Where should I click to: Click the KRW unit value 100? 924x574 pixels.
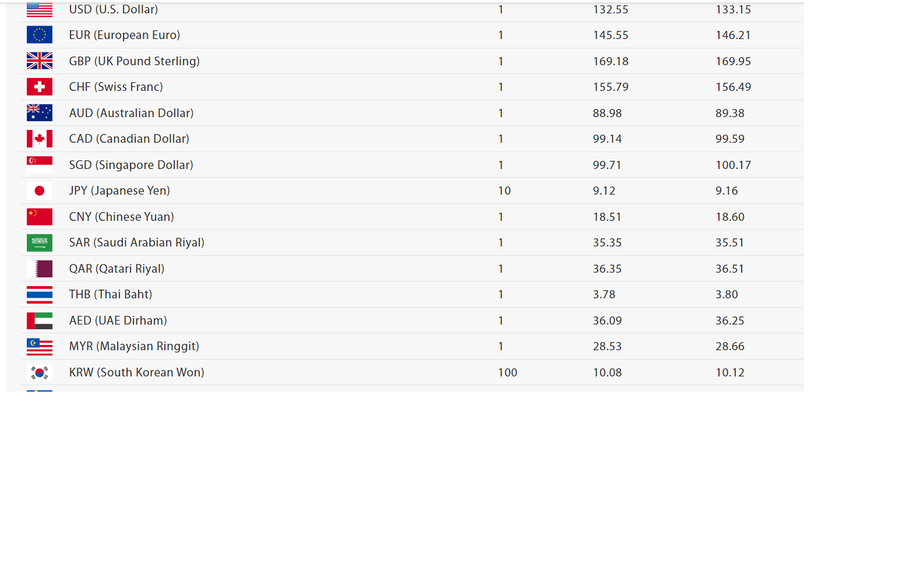tap(508, 372)
